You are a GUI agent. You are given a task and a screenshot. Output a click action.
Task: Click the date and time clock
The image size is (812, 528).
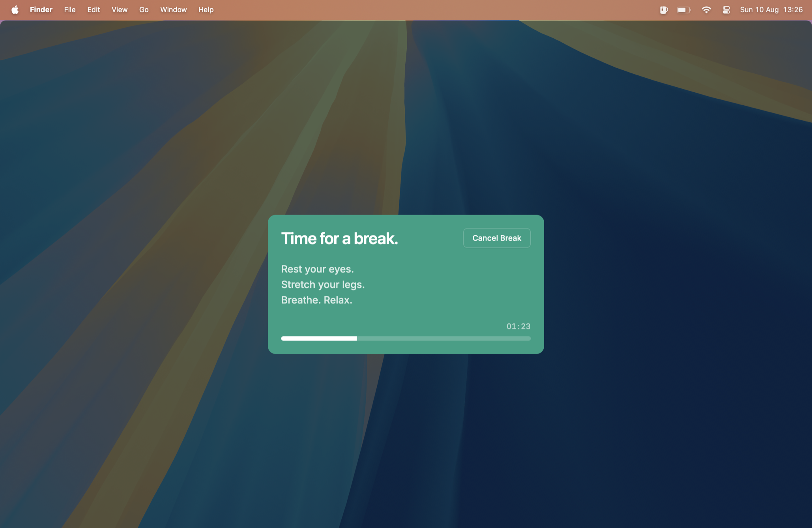click(x=771, y=10)
